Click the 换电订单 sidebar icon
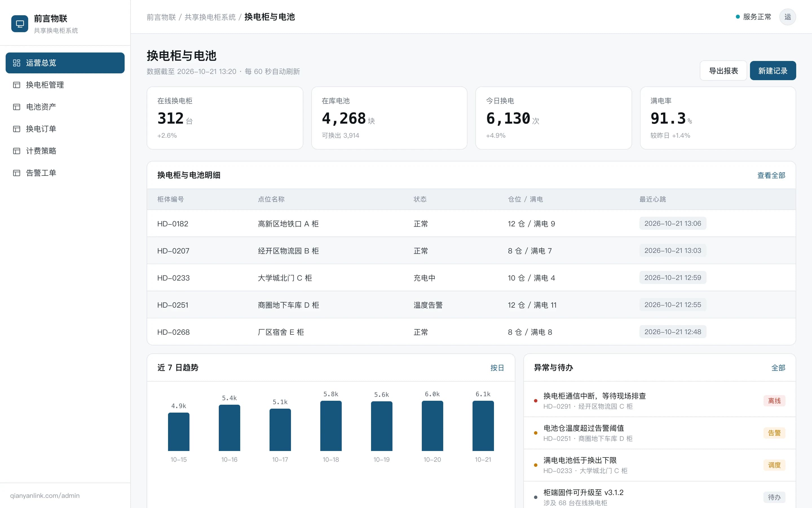Image resolution: width=812 pixels, height=508 pixels. pyautogui.click(x=16, y=129)
